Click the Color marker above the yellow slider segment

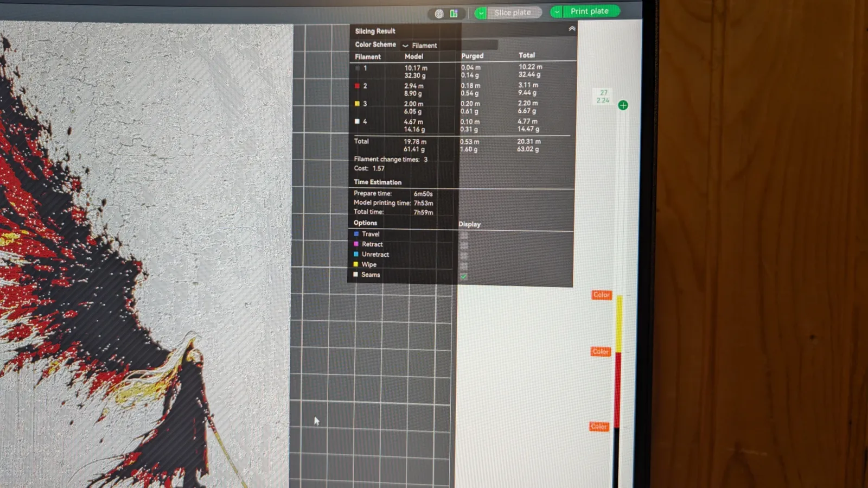coord(601,295)
